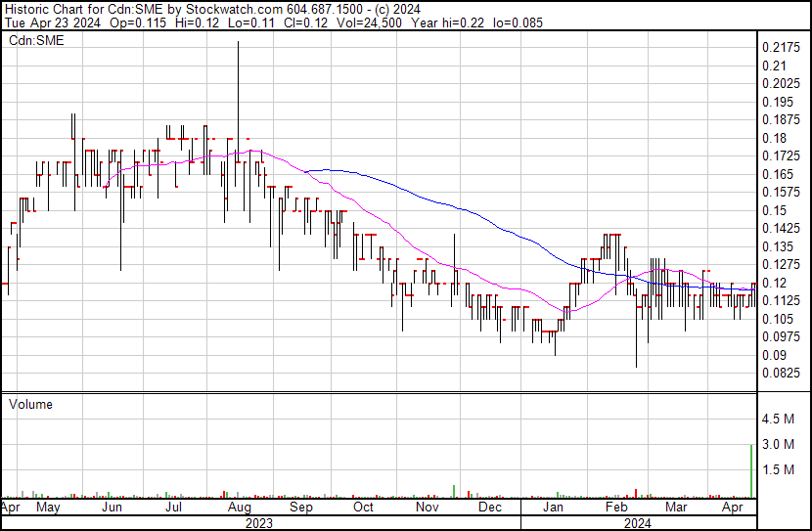This screenshot has width=812, height=531.
Task: Click the Volume panel label
Action: [x=30, y=404]
